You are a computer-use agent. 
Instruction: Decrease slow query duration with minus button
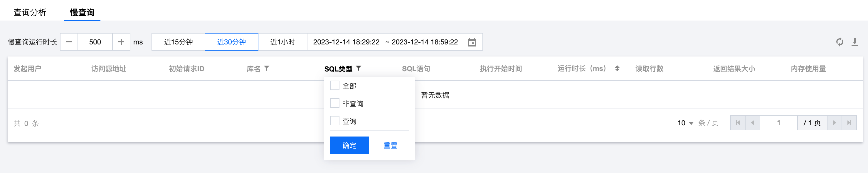[69, 42]
